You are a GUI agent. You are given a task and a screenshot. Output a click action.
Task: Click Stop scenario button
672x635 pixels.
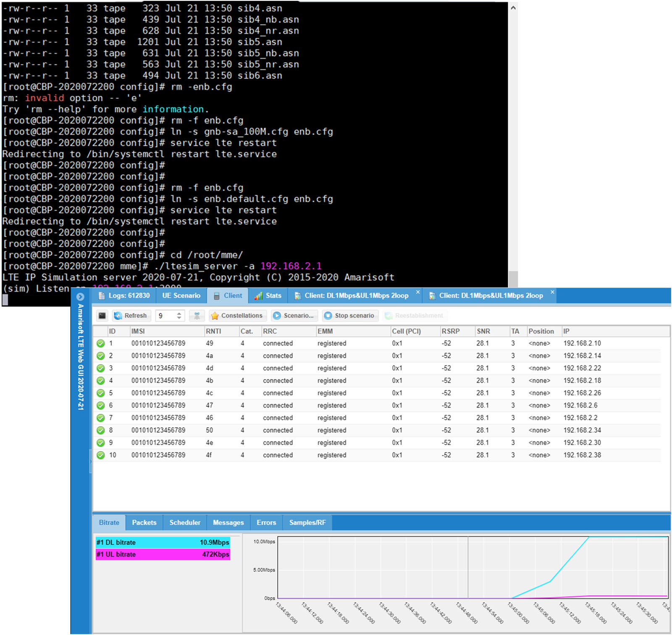[x=349, y=316]
